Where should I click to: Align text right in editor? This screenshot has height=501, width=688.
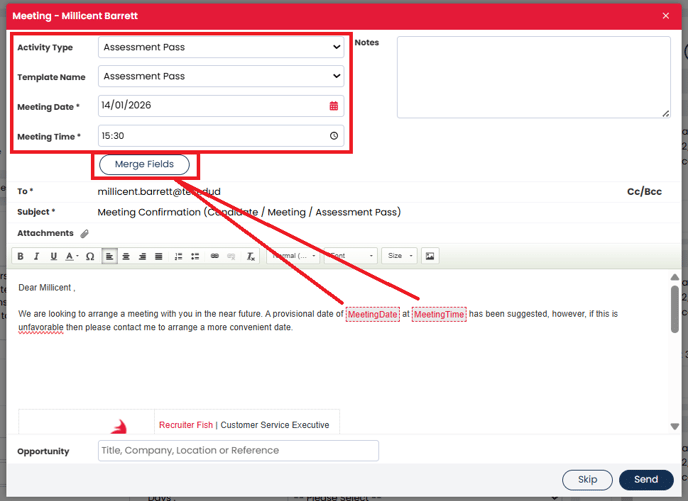[x=142, y=256]
